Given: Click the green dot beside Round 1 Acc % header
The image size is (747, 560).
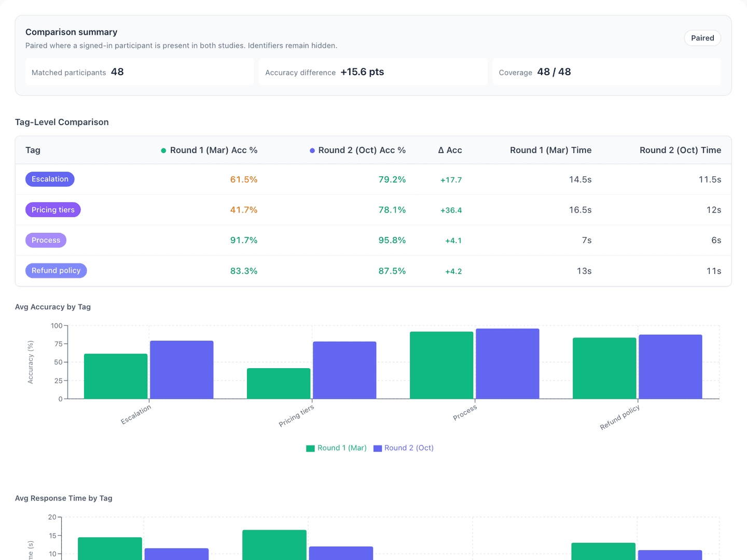Looking at the screenshot, I should click(x=163, y=151).
